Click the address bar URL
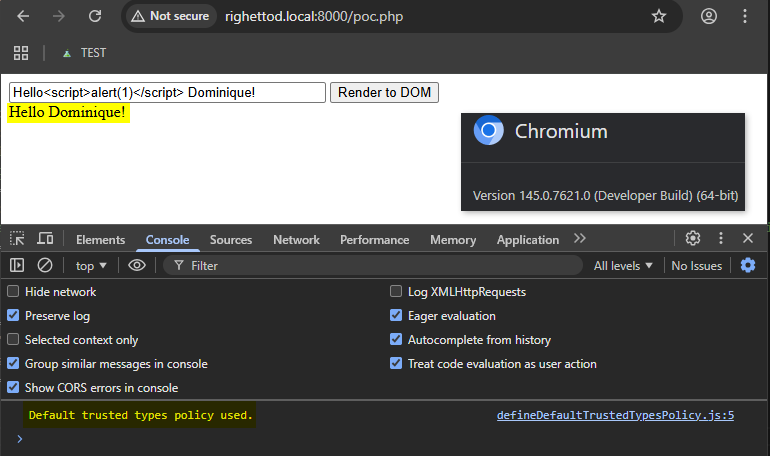Image resolution: width=770 pixels, height=456 pixels. point(314,16)
